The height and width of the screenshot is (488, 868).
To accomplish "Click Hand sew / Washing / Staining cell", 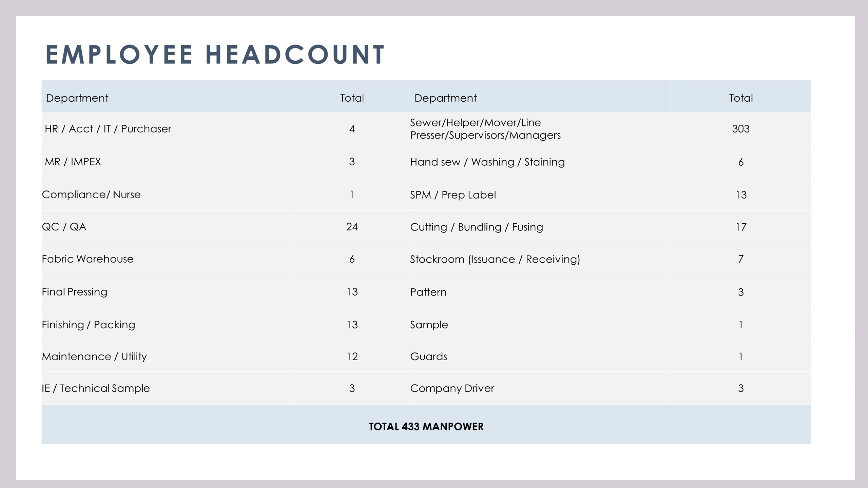I will [x=487, y=162].
